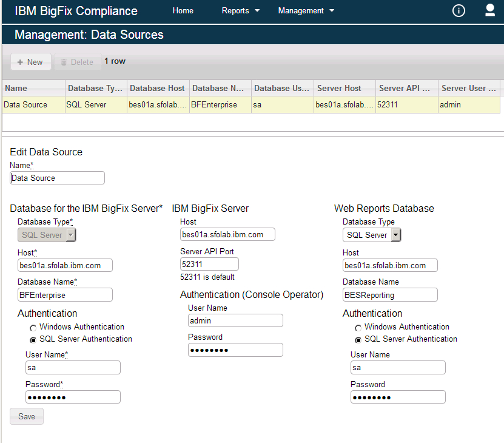Sort by the Database Host column header
This screenshot has width=504, height=443.
pyautogui.click(x=158, y=88)
